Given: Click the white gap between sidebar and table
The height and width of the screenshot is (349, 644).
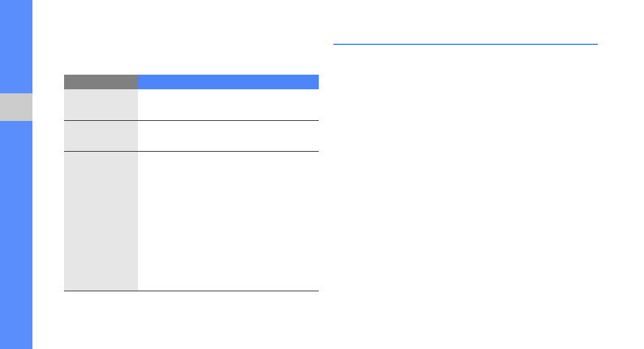Looking at the screenshot, I should (x=48, y=179).
